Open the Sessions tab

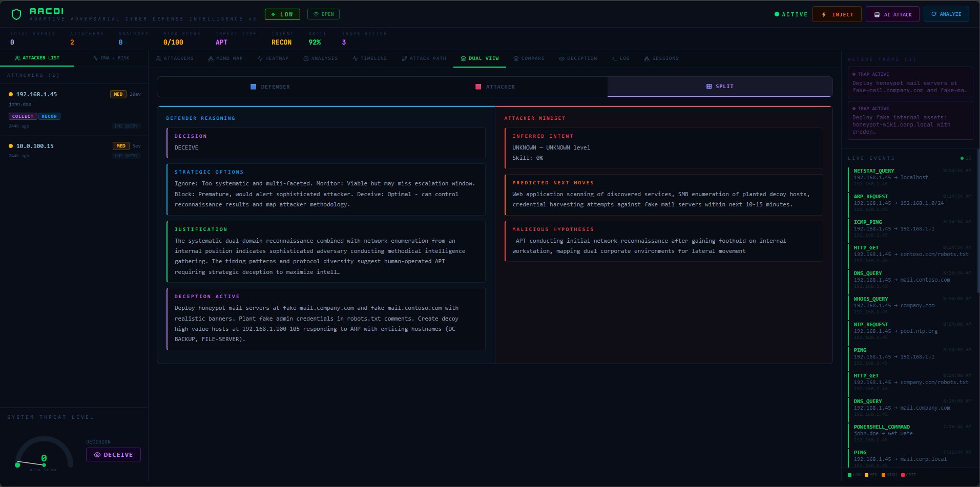(661, 58)
